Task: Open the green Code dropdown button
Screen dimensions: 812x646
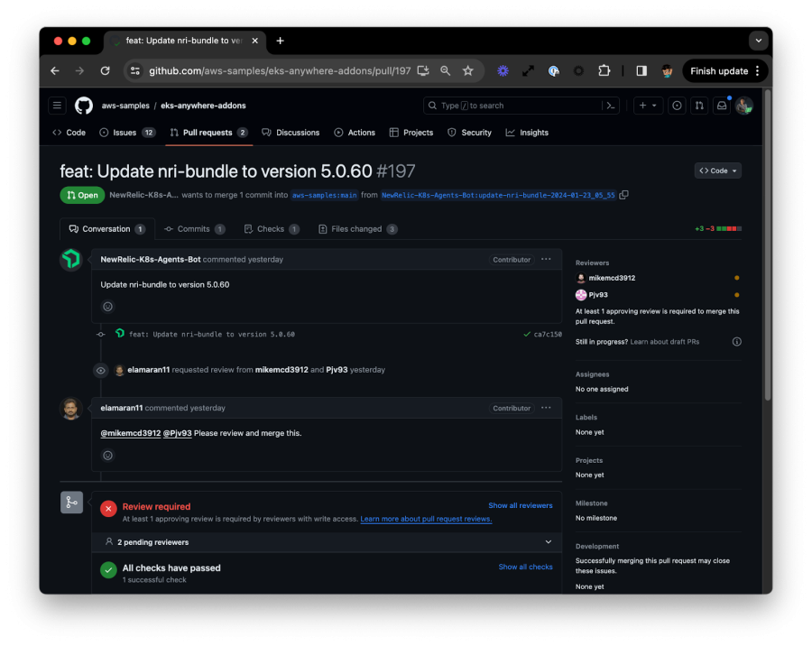Action: coord(718,171)
